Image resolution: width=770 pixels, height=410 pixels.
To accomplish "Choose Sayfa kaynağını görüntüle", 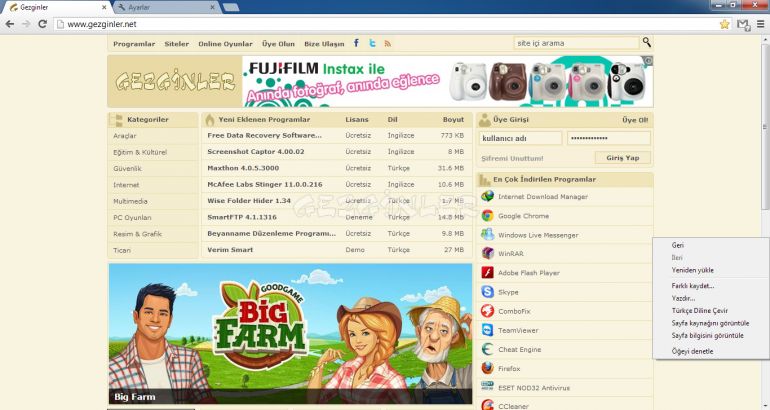I will click(x=711, y=323).
